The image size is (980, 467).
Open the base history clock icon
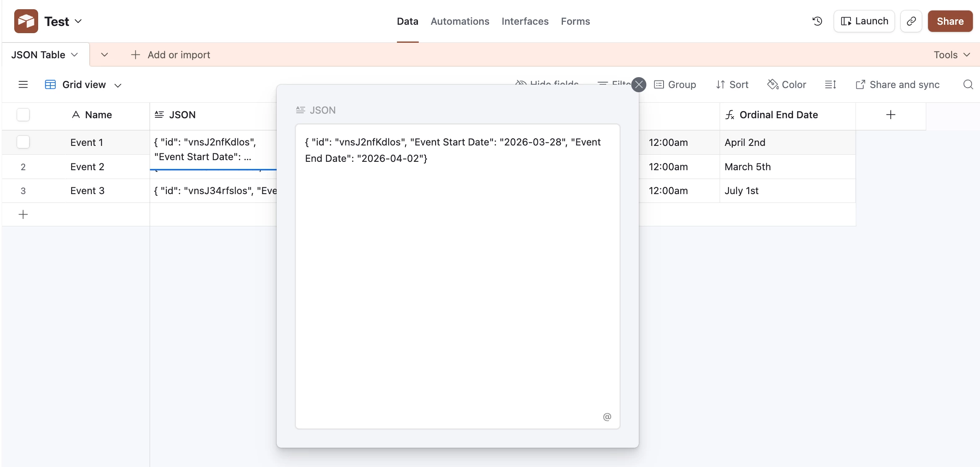click(817, 21)
